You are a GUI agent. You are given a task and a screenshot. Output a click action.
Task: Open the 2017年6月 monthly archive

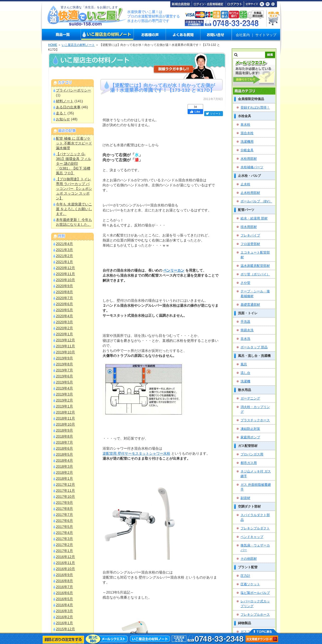[64, 521]
